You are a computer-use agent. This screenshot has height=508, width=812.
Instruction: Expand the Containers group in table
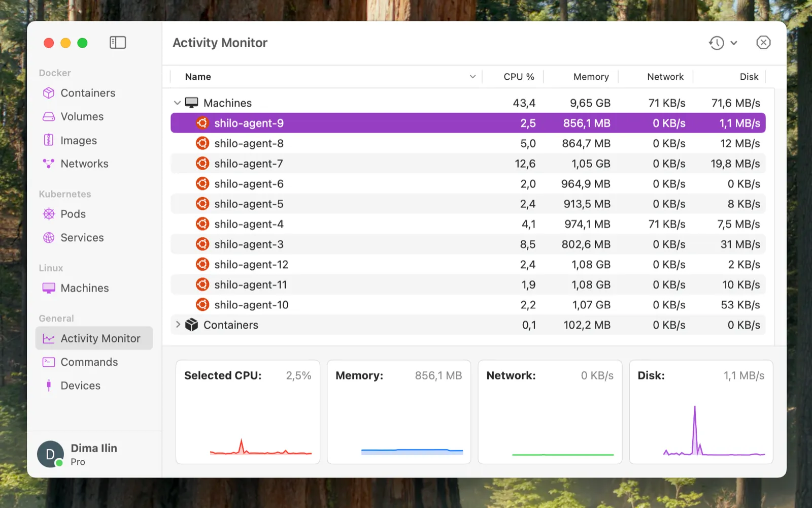click(178, 325)
